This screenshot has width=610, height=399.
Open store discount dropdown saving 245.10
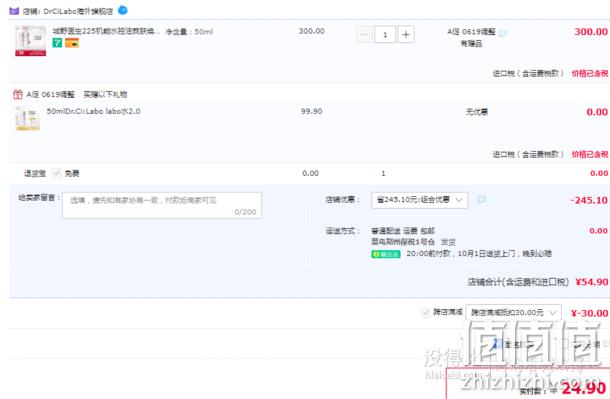pos(419,200)
